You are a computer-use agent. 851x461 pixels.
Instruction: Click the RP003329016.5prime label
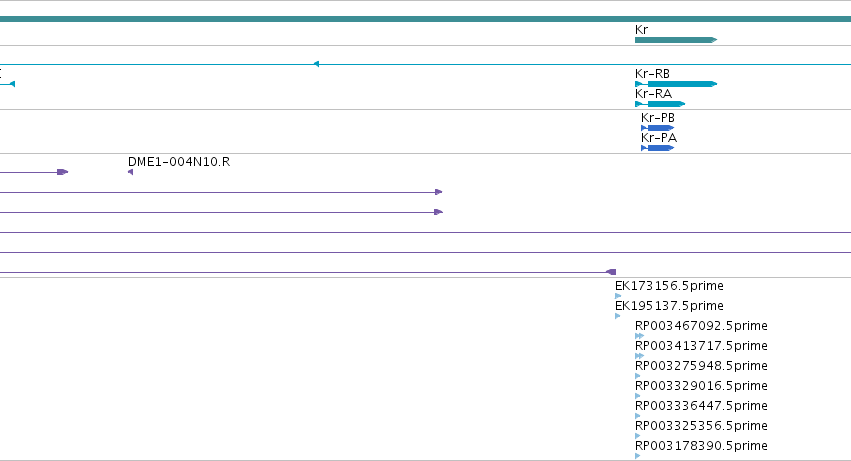point(701,386)
